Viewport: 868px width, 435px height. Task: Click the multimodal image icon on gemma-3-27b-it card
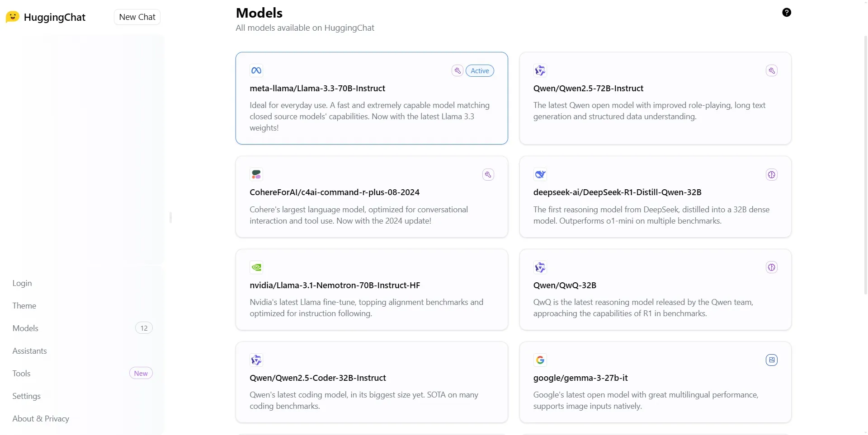(772, 360)
